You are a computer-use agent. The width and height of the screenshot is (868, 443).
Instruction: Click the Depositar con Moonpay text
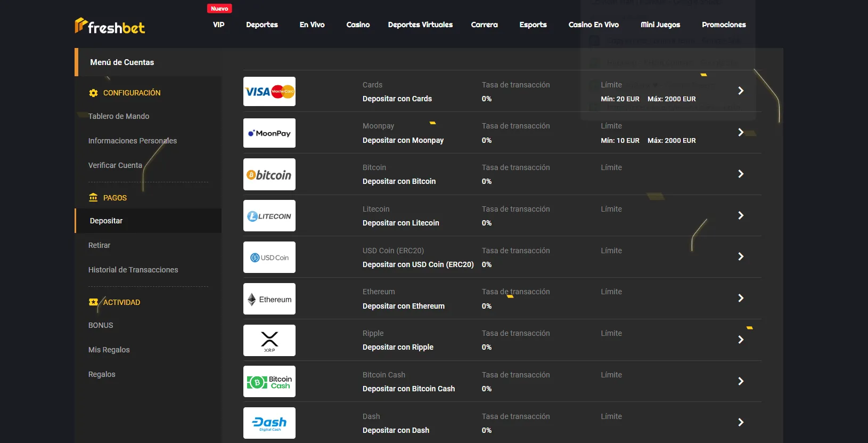[x=403, y=140]
